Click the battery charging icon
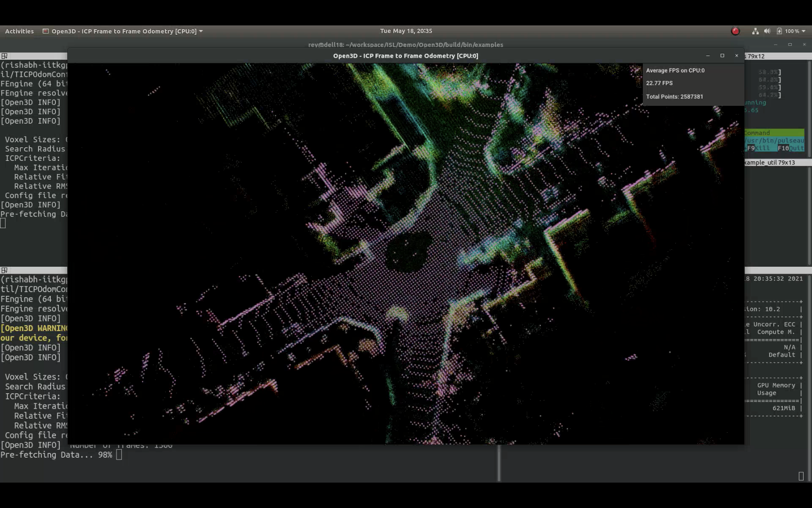 pyautogui.click(x=779, y=31)
